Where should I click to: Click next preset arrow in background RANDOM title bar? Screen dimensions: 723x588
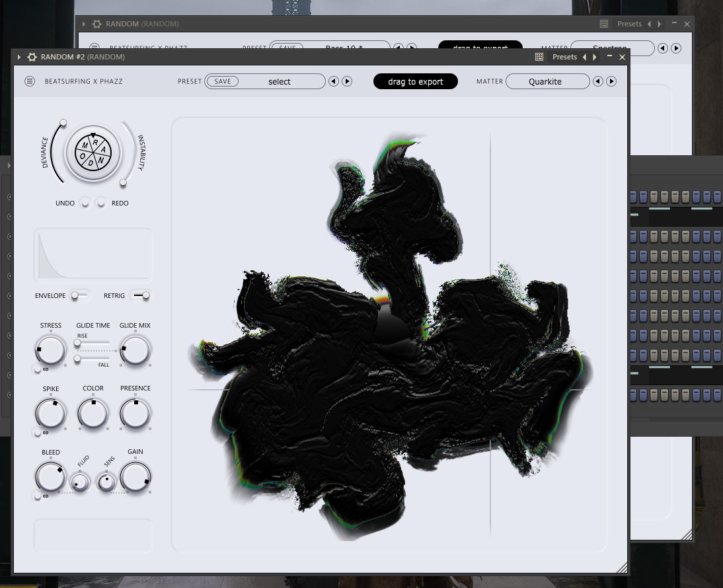tap(660, 24)
